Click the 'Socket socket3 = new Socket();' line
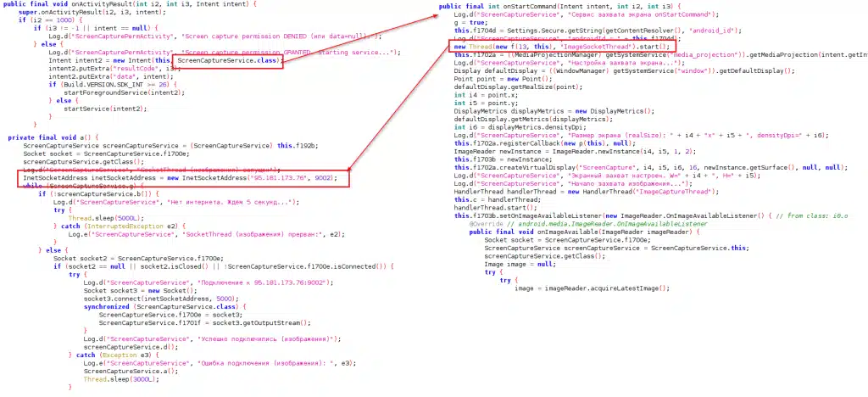868x397 pixels. click(140, 291)
